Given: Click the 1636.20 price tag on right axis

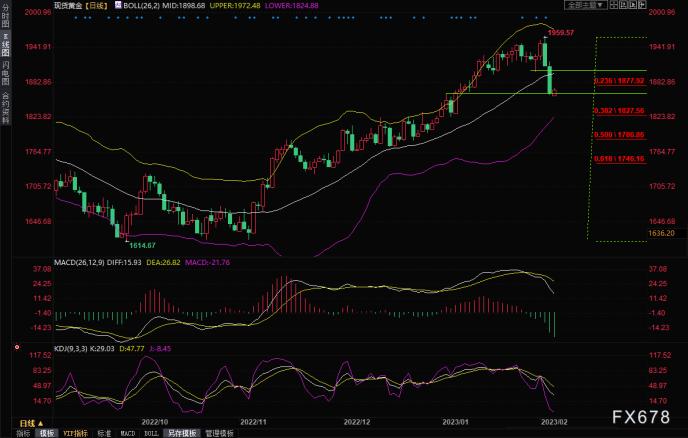Looking at the screenshot, I should [662, 233].
